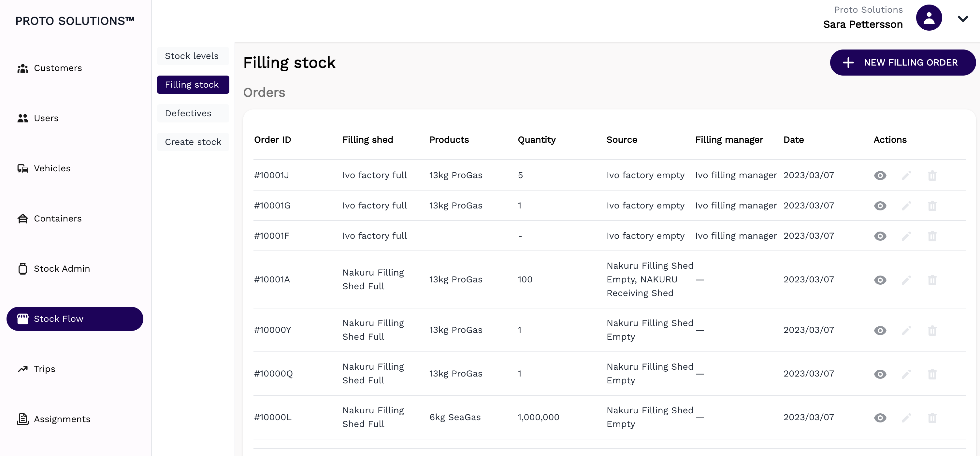View order #10001F details eye icon

(880, 236)
